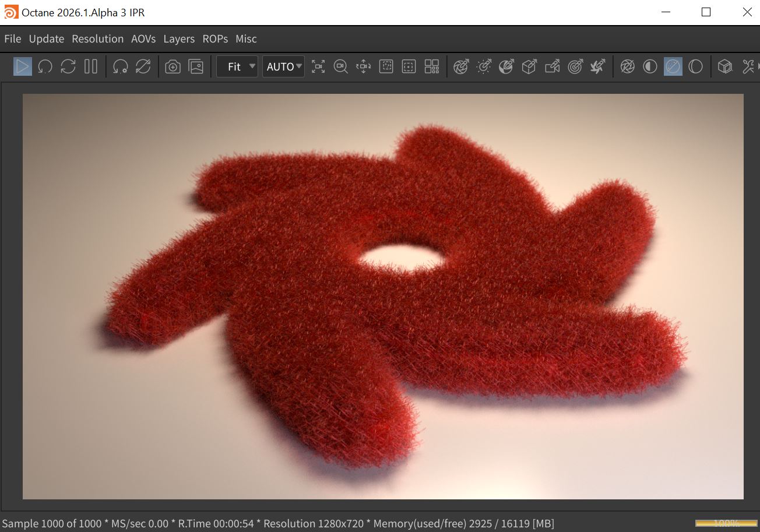Click the play/start render button
Viewport: 760px width, 532px height.
pyautogui.click(x=23, y=66)
